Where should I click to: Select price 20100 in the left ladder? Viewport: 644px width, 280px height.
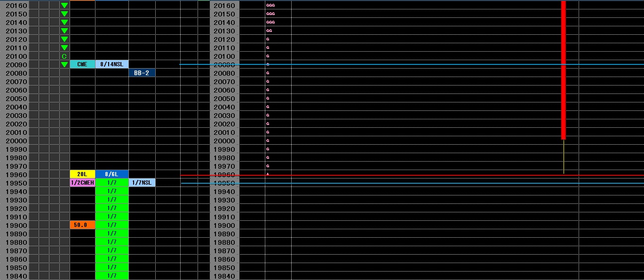click(x=16, y=56)
